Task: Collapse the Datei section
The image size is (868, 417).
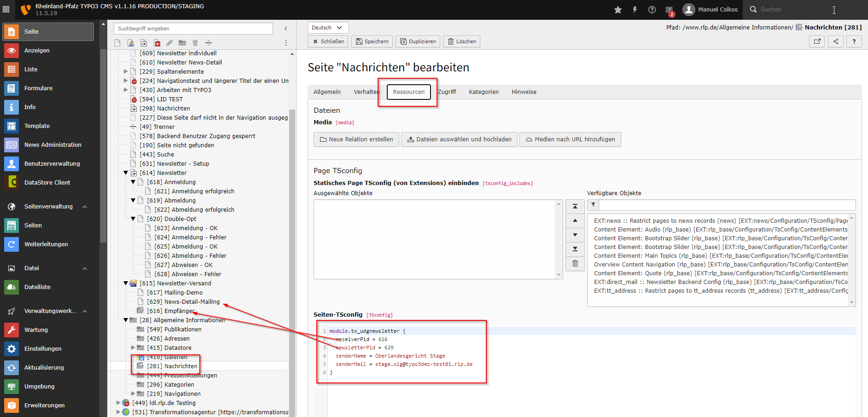Action: (85, 268)
